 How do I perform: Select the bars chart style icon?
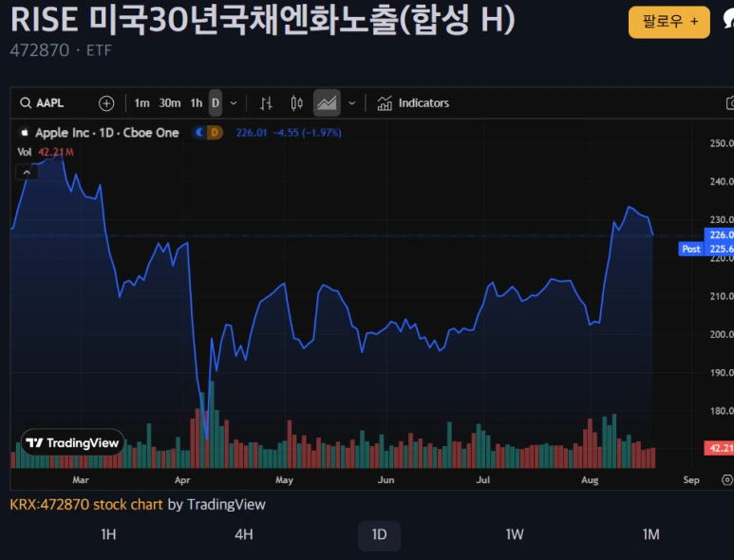[266, 103]
